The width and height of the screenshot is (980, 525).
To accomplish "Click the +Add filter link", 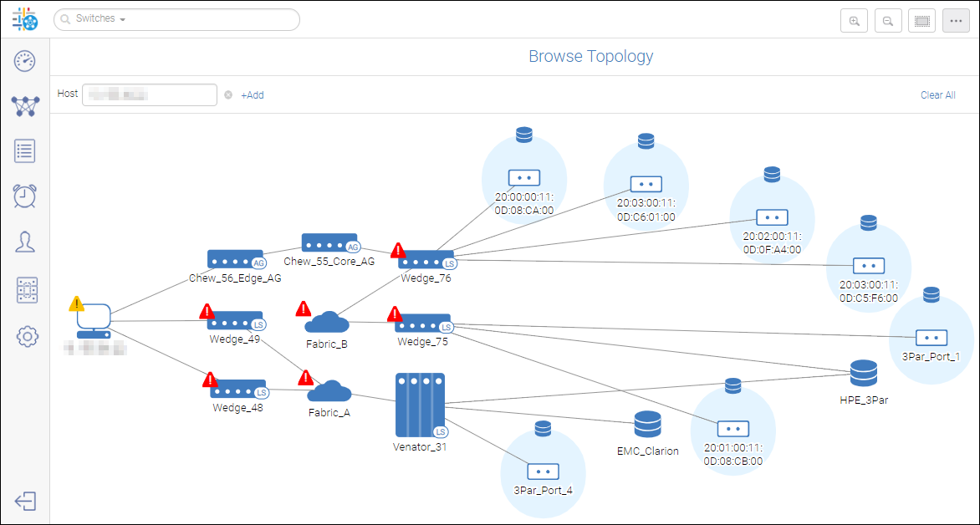I will tap(253, 95).
